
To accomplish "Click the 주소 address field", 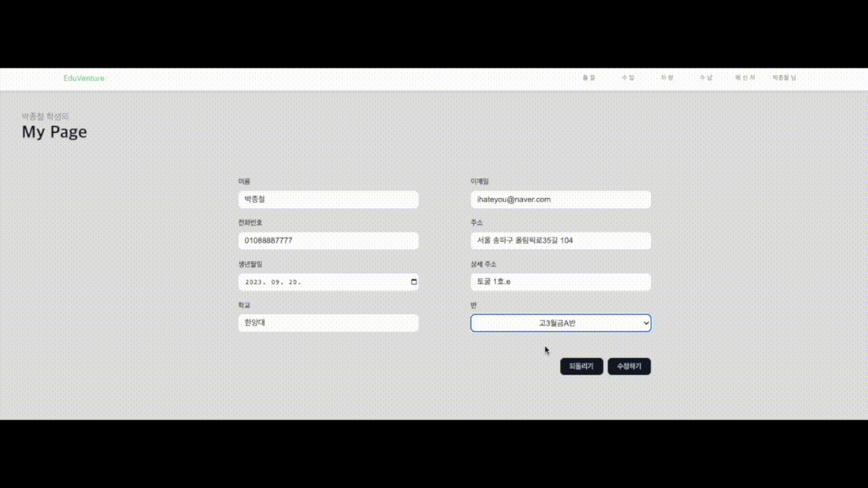I will (561, 241).
